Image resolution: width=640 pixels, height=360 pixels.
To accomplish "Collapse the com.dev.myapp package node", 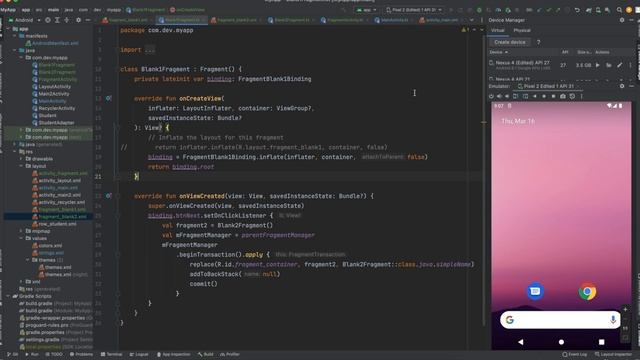I will coord(22,58).
